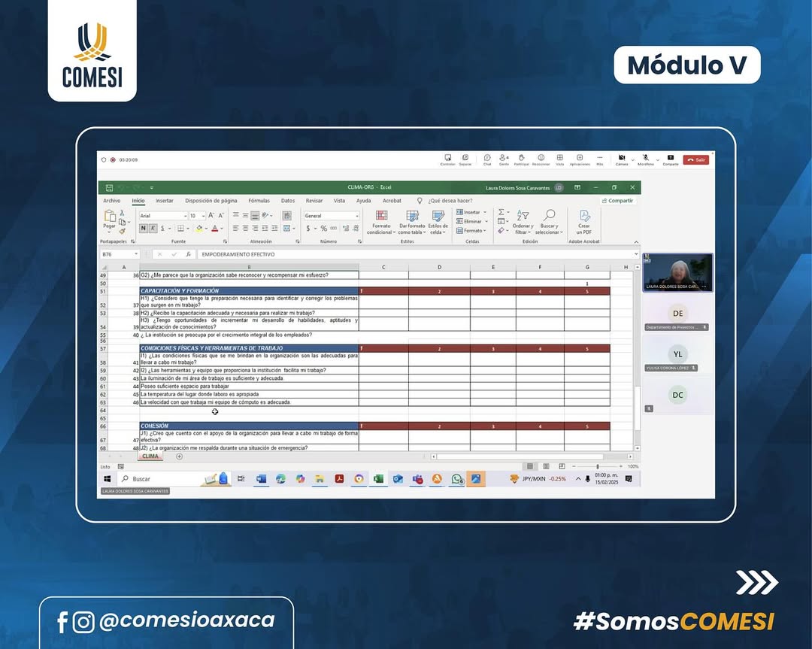Open the Teams Chat panel

[x=487, y=159]
